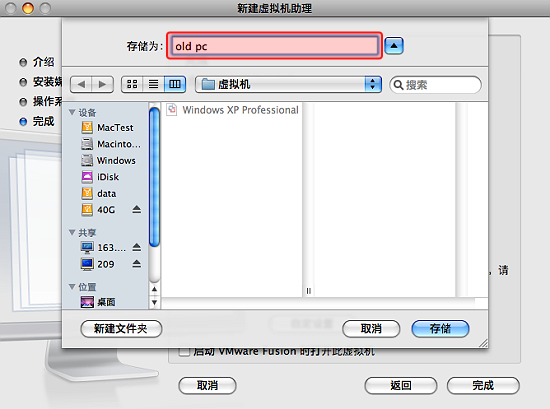Eject the 209 shared computer
Image resolution: width=550 pixels, height=409 pixels.
point(136,264)
